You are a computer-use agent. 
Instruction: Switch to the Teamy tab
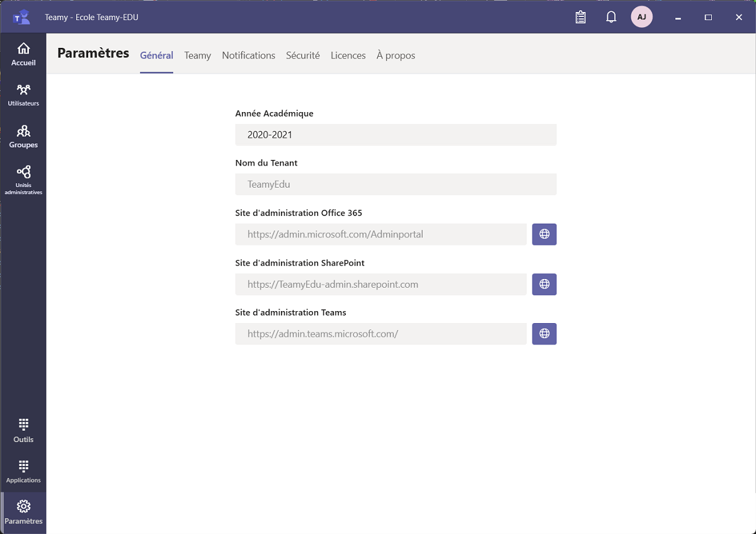(197, 55)
